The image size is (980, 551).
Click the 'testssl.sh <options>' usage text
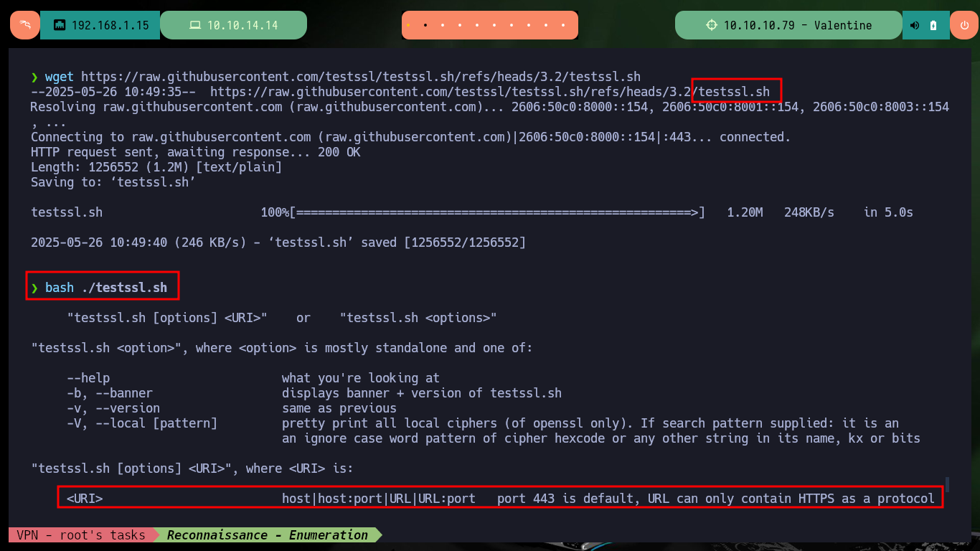[418, 318]
